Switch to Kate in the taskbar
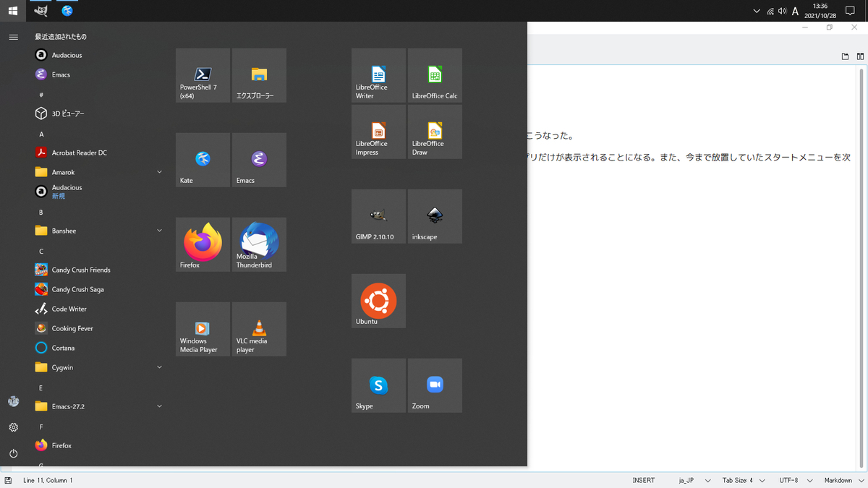This screenshot has width=868, height=488. click(x=67, y=11)
